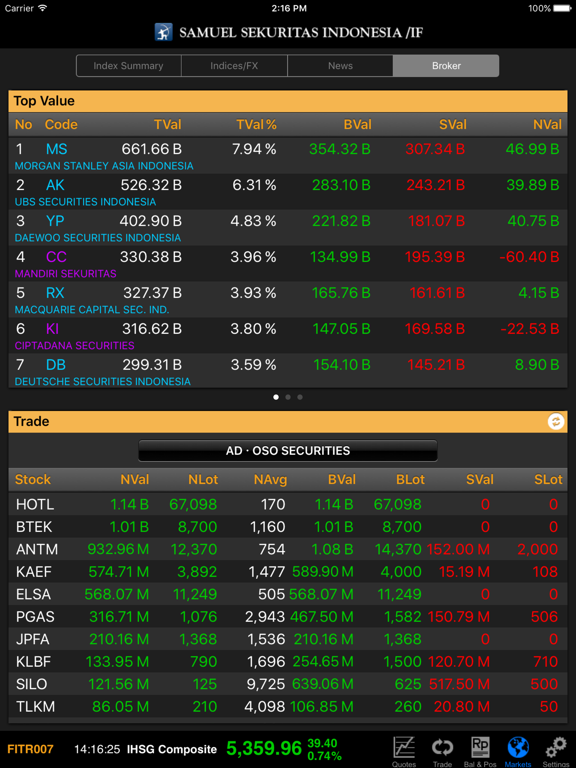The image size is (576, 768).
Task: Open the HOTL stock row
Action: click(x=288, y=504)
